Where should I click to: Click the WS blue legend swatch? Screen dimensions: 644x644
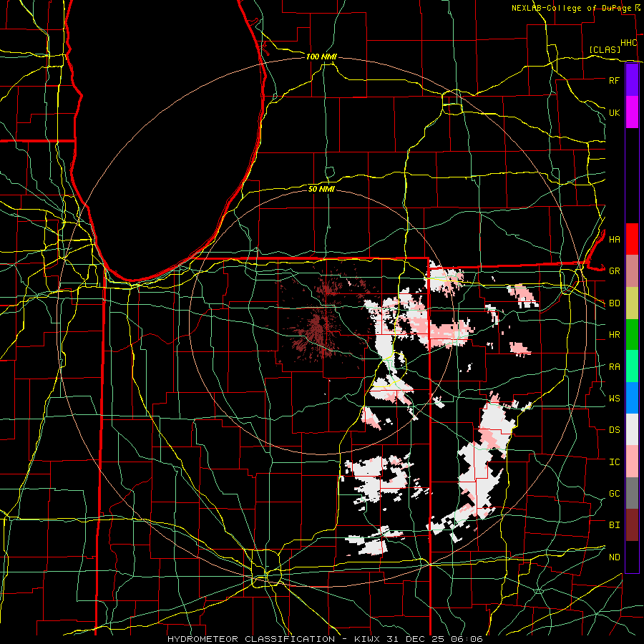[x=632, y=398]
